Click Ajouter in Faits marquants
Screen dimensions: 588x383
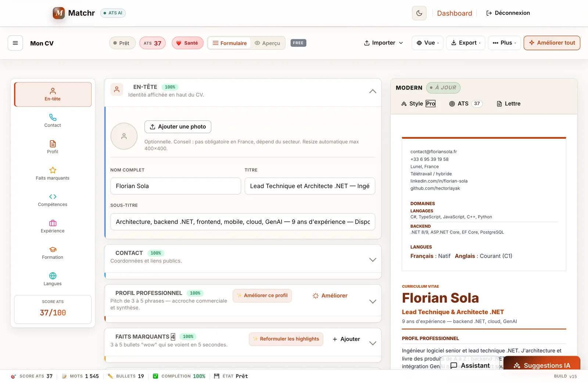point(346,339)
